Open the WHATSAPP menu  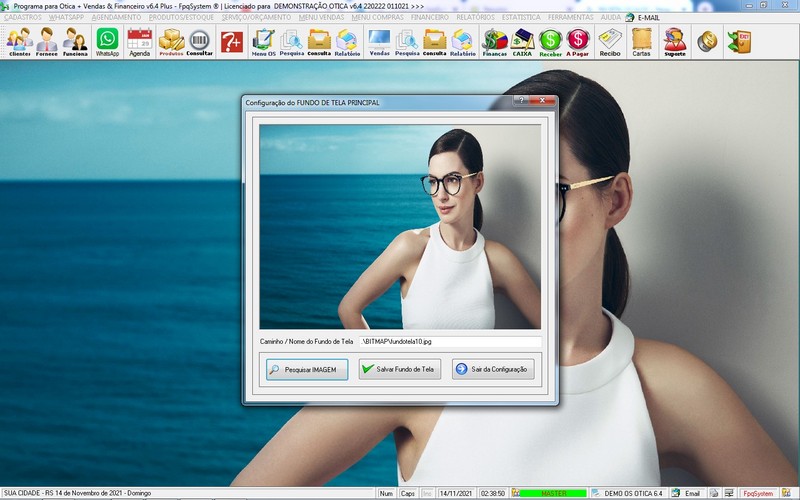pyautogui.click(x=66, y=17)
